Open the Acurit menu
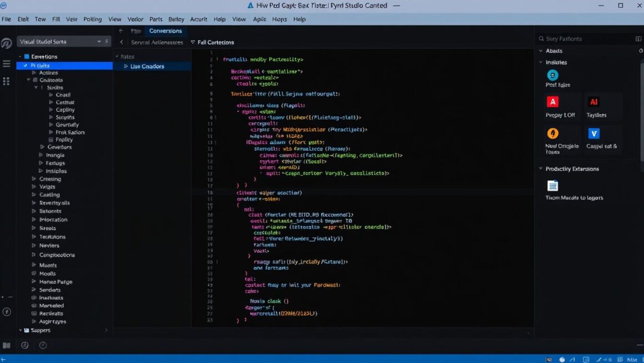This screenshot has height=363, width=644. point(198,19)
